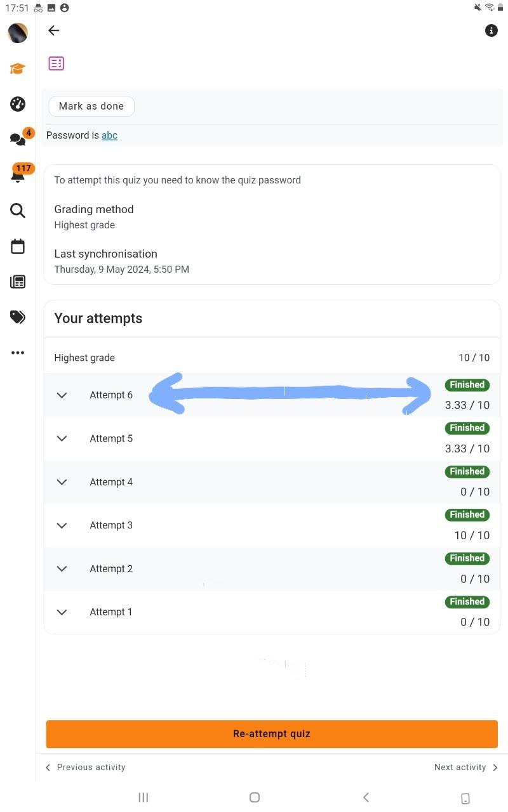
Task: Expand Attempt 3 chevron
Action: [62, 525]
